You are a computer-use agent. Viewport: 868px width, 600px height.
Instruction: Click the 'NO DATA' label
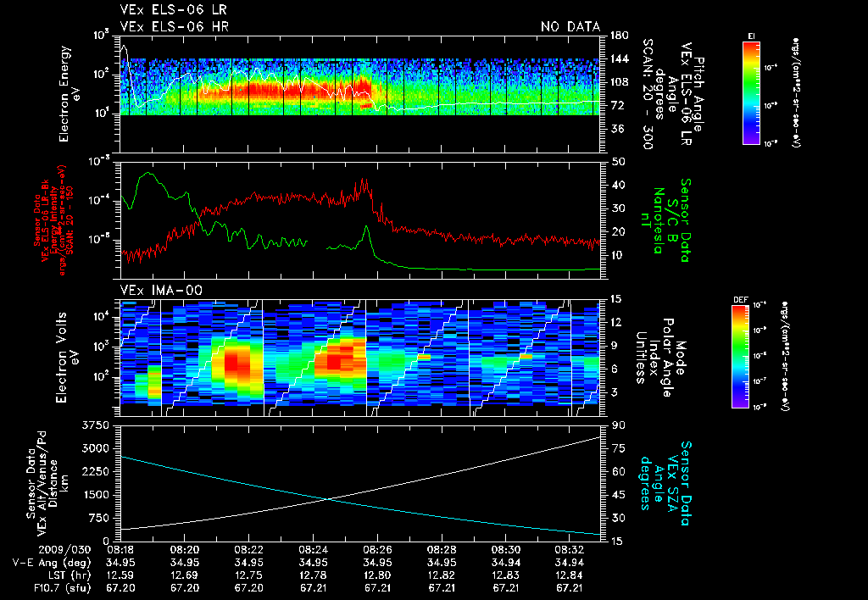(x=570, y=26)
